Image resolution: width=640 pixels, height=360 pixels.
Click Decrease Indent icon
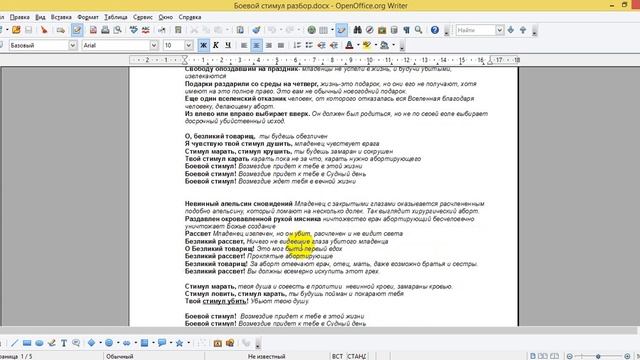point(321,45)
